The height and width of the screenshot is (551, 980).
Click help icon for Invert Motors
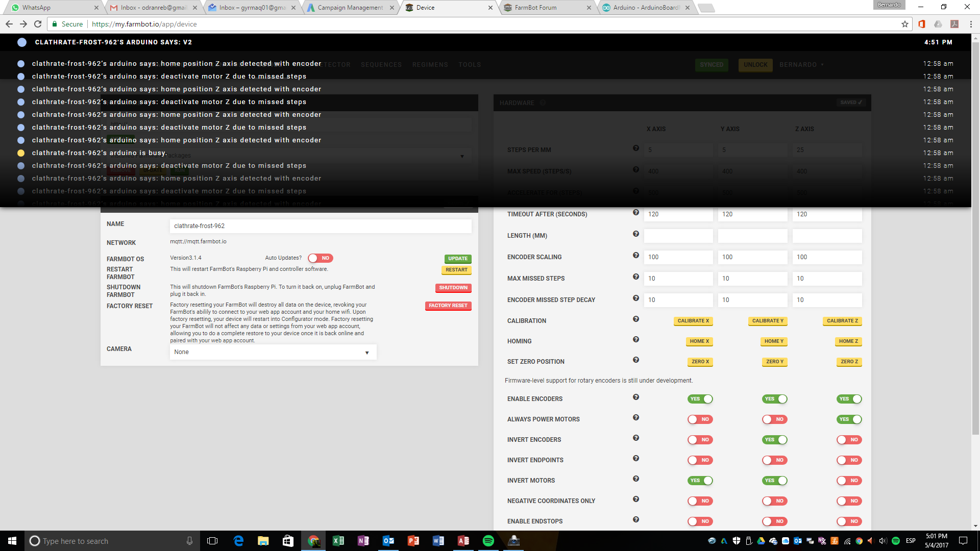636,479
